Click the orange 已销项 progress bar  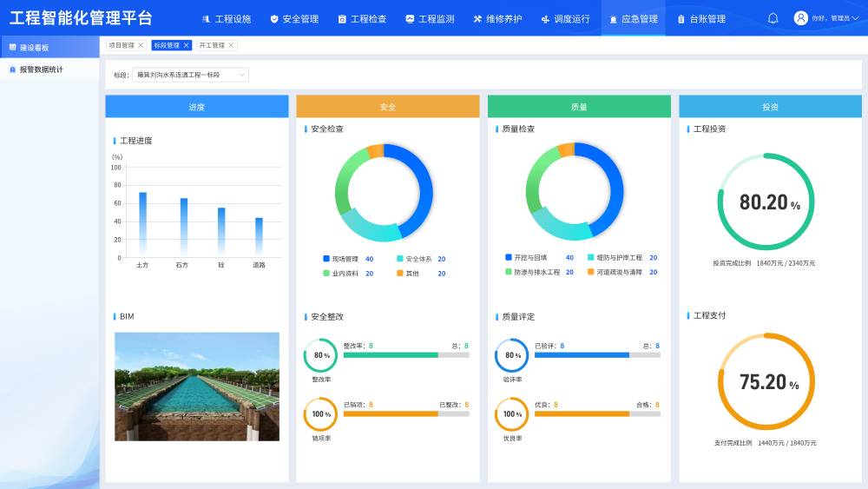click(x=406, y=413)
